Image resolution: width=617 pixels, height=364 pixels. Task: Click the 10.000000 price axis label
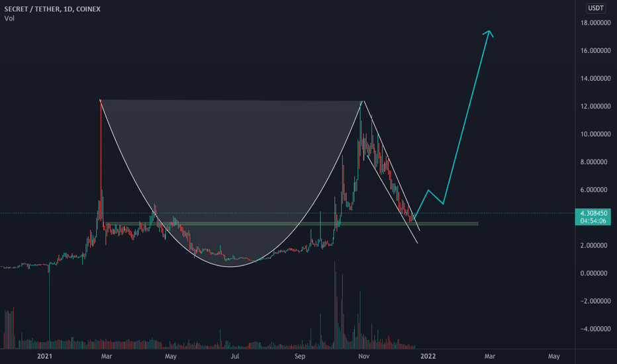coord(595,134)
